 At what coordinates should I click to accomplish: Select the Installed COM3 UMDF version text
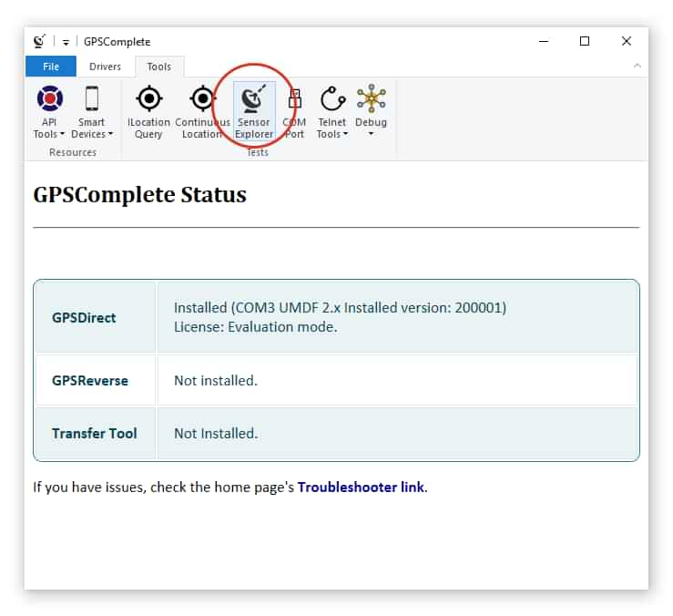click(x=340, y=308)
